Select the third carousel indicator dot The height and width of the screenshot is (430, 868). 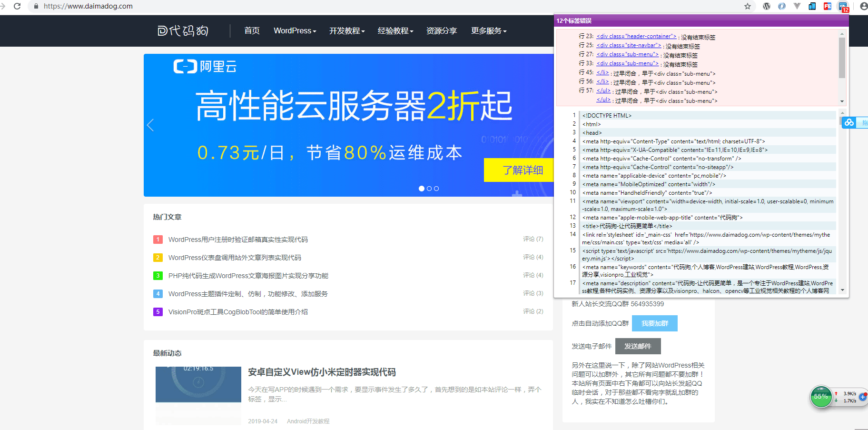coord(436,189)
